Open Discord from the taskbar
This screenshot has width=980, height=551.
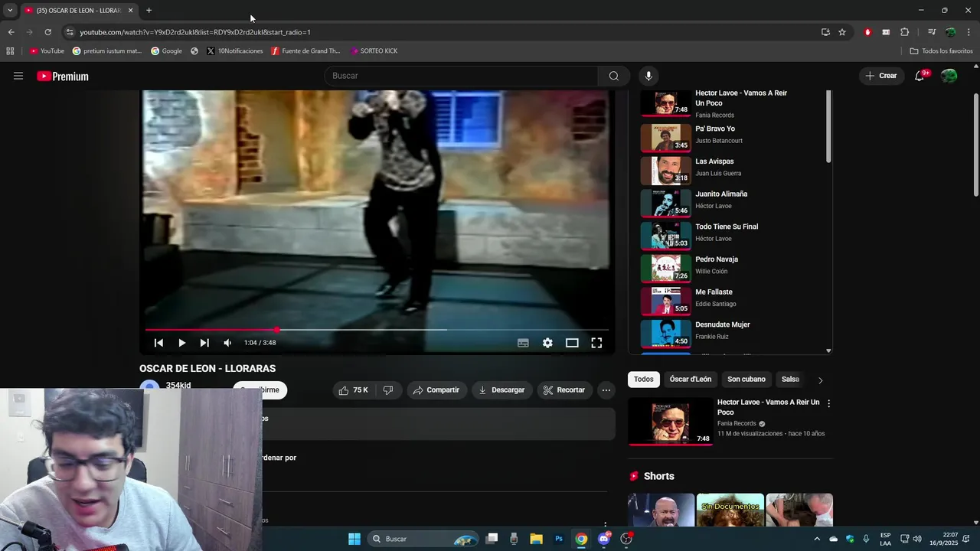click(604, 539)
